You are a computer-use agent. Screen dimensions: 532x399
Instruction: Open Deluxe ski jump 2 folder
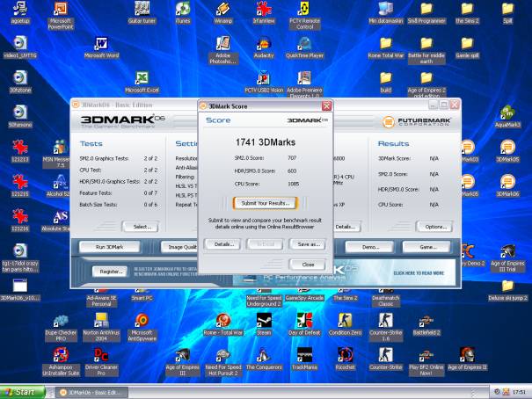point(507,291)
